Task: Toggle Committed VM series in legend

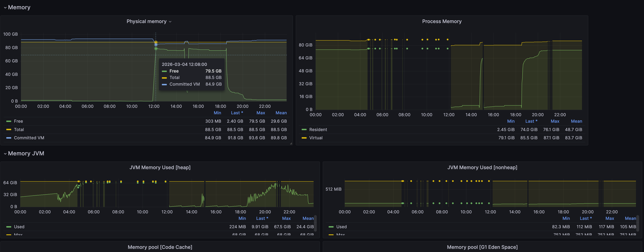Action: click(x=29, y=138)
